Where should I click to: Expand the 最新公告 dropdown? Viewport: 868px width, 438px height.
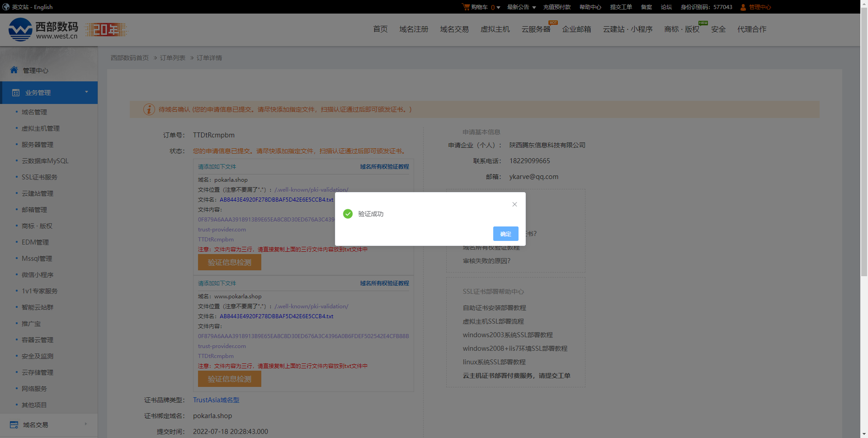(521, 7)
